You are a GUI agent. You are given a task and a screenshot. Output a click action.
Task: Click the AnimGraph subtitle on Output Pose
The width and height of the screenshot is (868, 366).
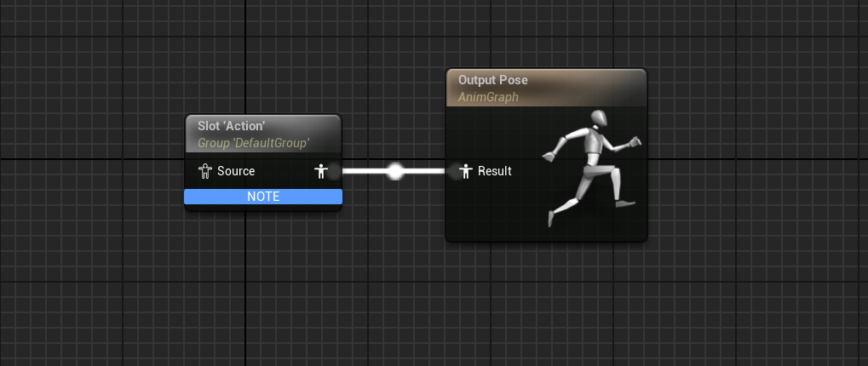point(488,97)
